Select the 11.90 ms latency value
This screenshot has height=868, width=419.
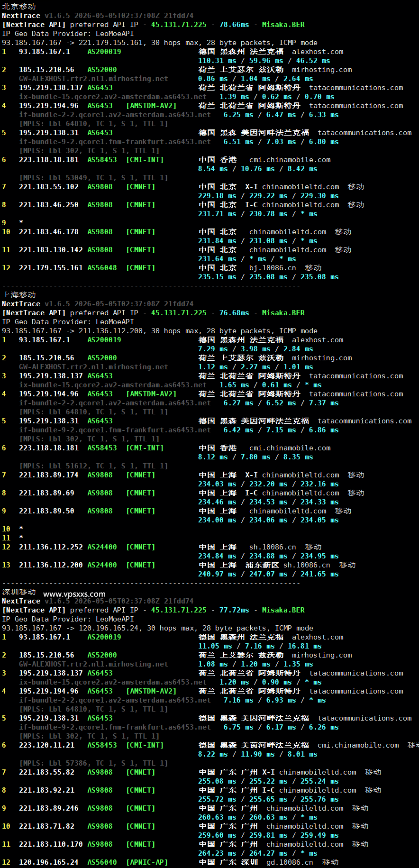coord(258,754)
